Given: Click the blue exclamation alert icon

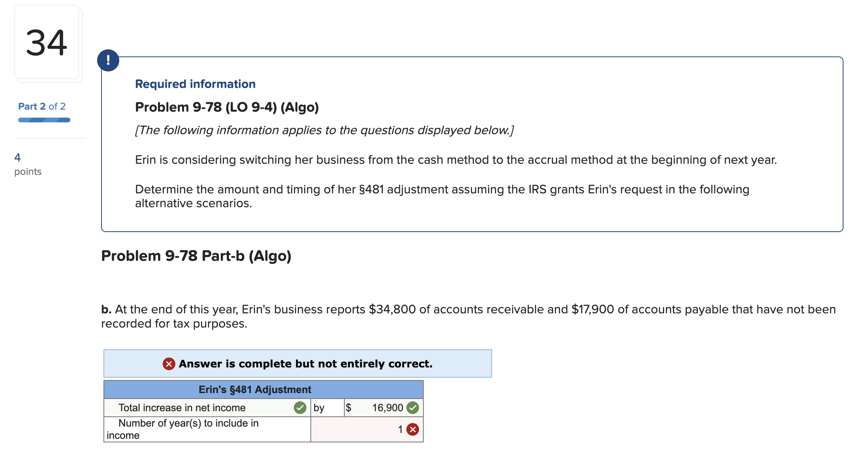Looking at the screenshot, I should click(109, 60).
